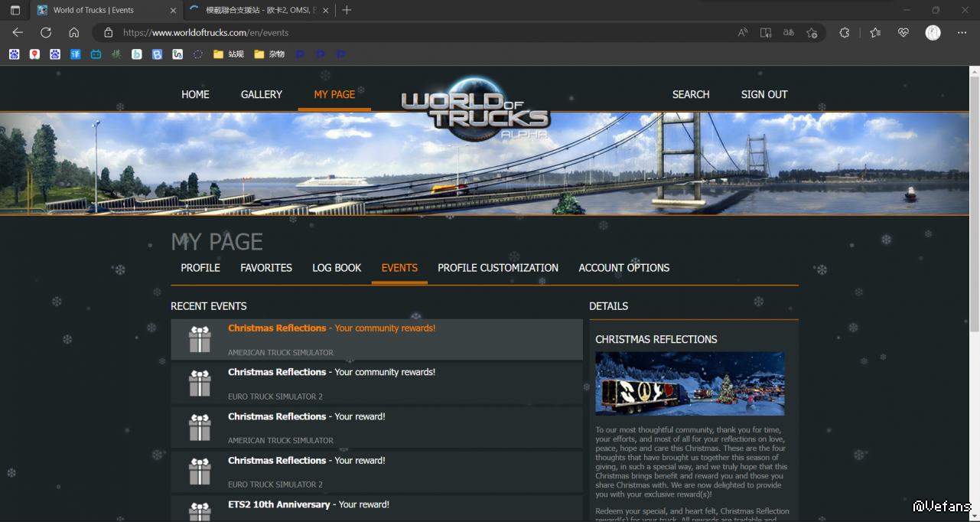Switch to the LOG BOOK tab
The image size is (980, 522).
(x=337, y=268)
